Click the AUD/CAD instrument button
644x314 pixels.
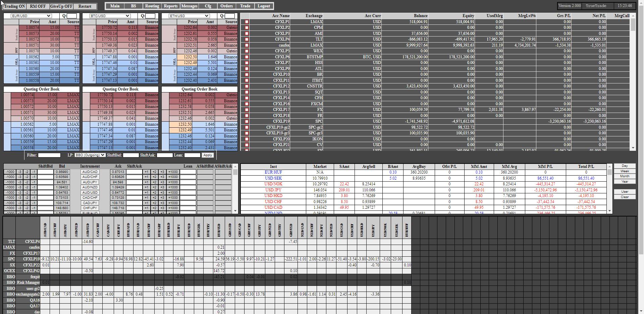(x=90, y=172)
